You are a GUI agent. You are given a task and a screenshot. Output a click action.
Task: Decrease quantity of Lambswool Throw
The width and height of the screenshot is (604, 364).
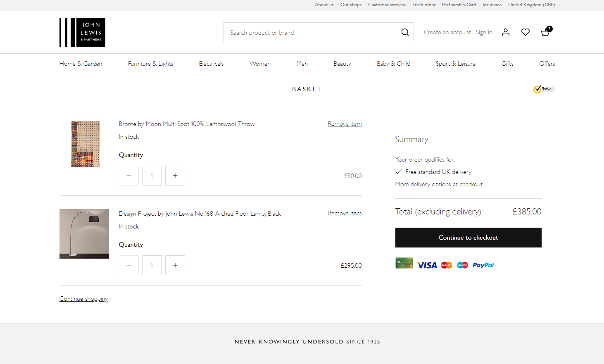point(129,176)
